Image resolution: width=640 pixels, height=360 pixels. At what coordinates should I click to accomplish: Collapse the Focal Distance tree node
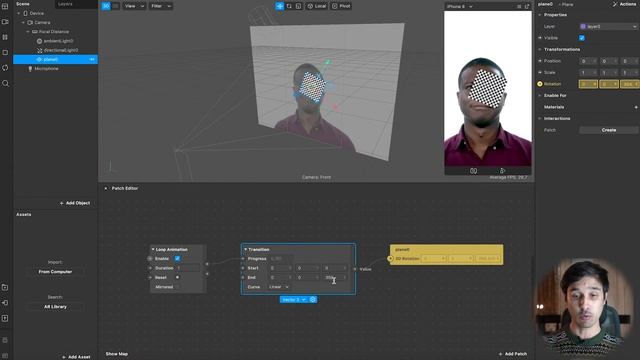pyautogui.click(x=28, y=32)
